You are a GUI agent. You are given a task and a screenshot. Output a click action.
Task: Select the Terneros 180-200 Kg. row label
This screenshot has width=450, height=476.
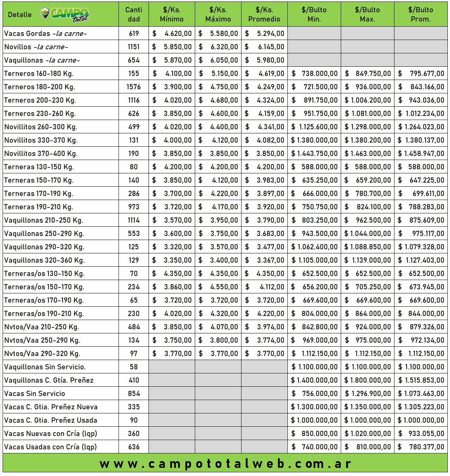[x=39, y=87]
